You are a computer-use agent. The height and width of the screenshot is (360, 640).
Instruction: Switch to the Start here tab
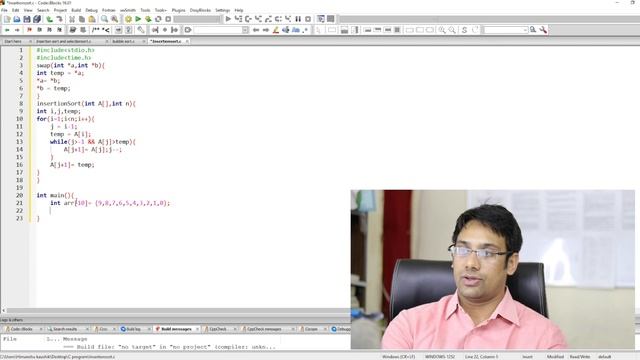pos(13,42)
